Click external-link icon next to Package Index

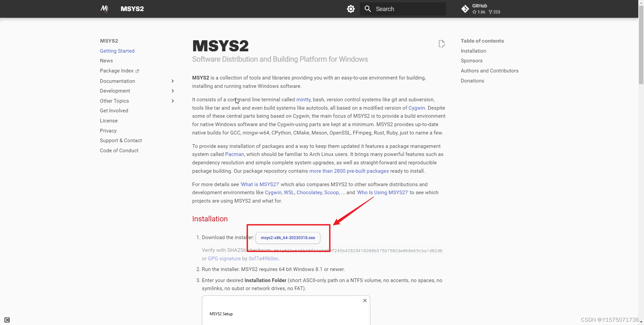137,71
